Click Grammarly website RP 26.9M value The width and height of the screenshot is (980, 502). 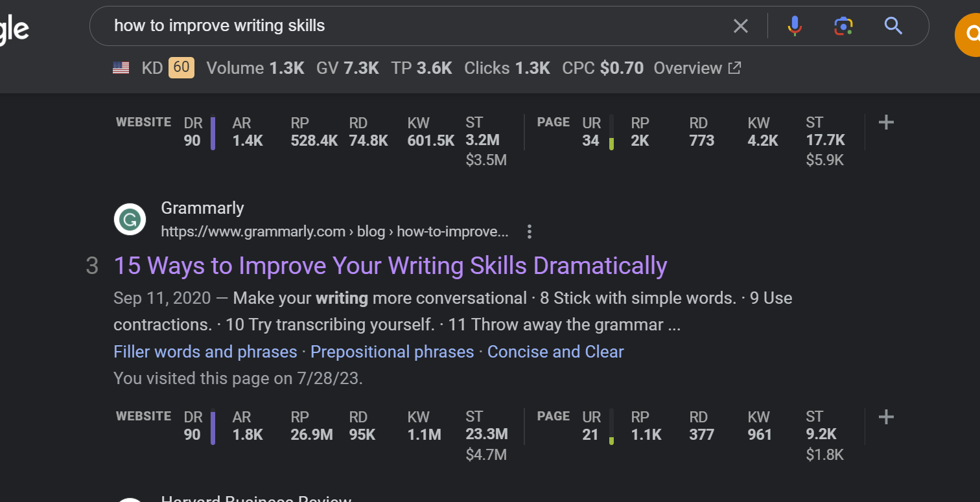tap(312, 435)
